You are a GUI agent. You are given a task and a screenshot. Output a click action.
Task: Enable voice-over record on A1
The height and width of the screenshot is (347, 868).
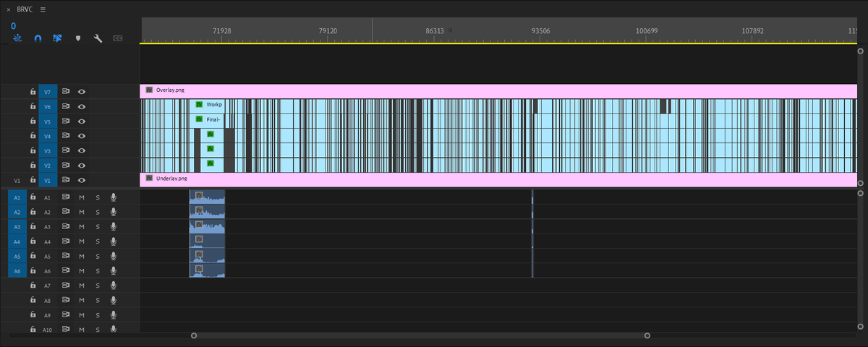pos(114,197)
